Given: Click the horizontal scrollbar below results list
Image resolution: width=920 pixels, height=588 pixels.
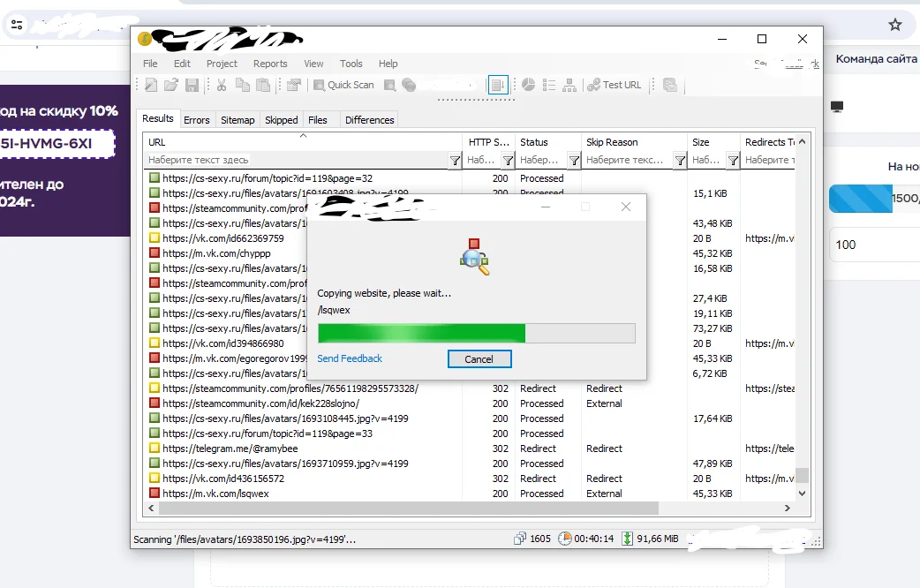Looking at the screenshot, I should pos(406,509).
